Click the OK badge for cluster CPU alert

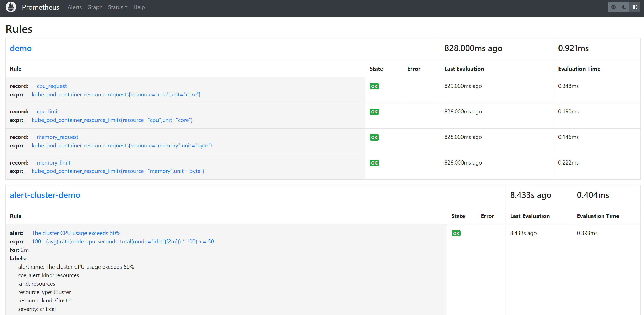point(456,233)
